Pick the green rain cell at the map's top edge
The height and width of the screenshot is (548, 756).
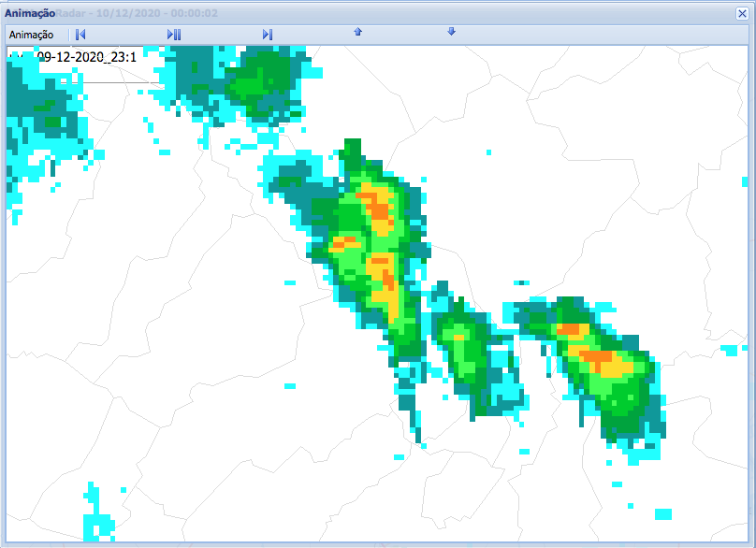click(x=260, y=79)
